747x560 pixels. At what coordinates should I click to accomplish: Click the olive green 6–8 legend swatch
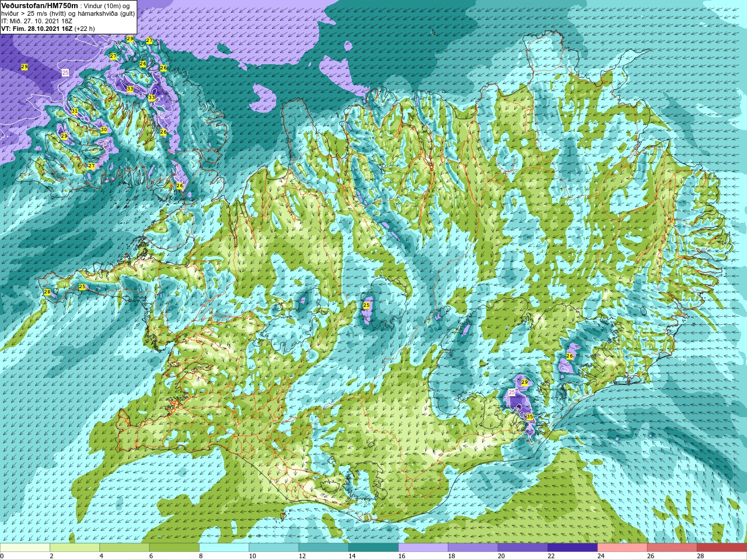pos(174,548)
